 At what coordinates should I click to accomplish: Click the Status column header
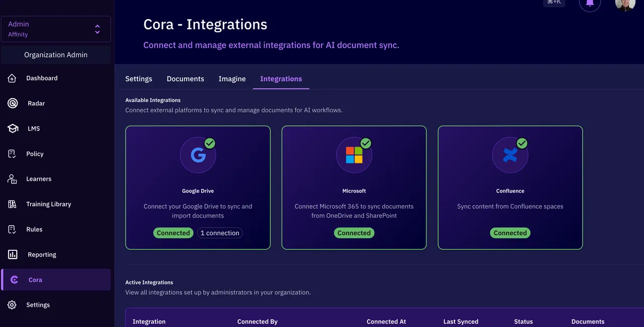tap(523, 321)
